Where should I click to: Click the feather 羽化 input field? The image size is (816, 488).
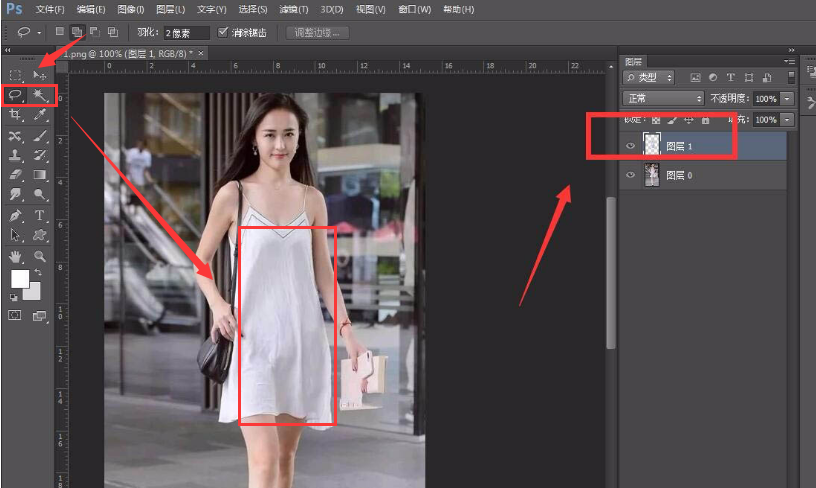(x=186, y=33)
